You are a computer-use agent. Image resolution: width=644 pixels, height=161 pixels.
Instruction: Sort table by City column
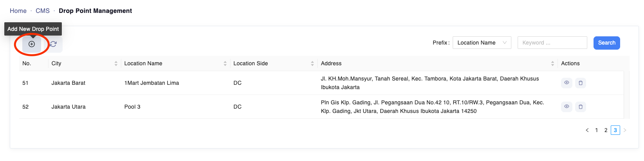click(x=116, y=63)
